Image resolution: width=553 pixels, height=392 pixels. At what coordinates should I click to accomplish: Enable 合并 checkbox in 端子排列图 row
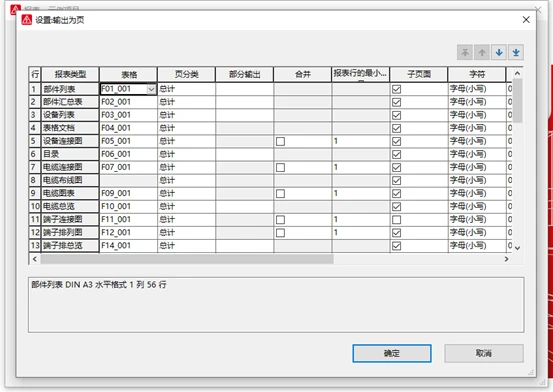point(280,233)
